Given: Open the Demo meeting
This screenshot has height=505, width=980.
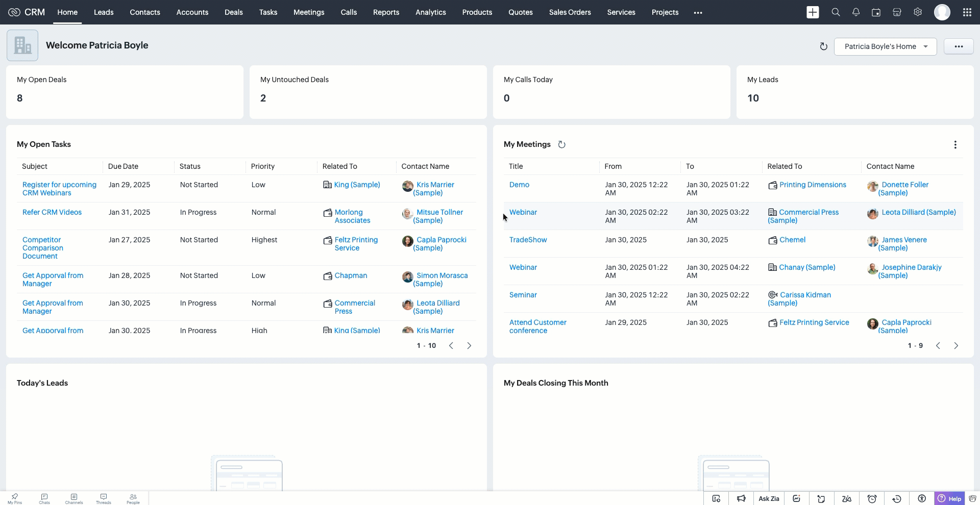Looking at the screenshot, I should [519, 185].
